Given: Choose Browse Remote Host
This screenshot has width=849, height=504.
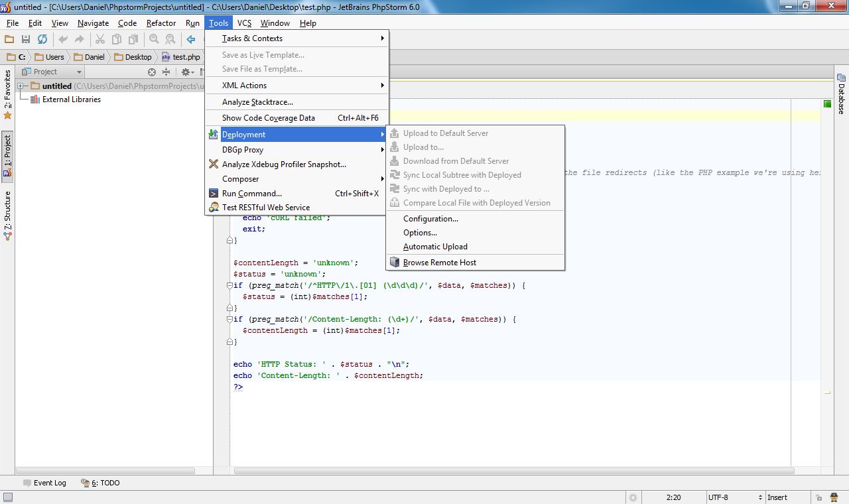Looking at the screenshot, I should pos(475,263).
